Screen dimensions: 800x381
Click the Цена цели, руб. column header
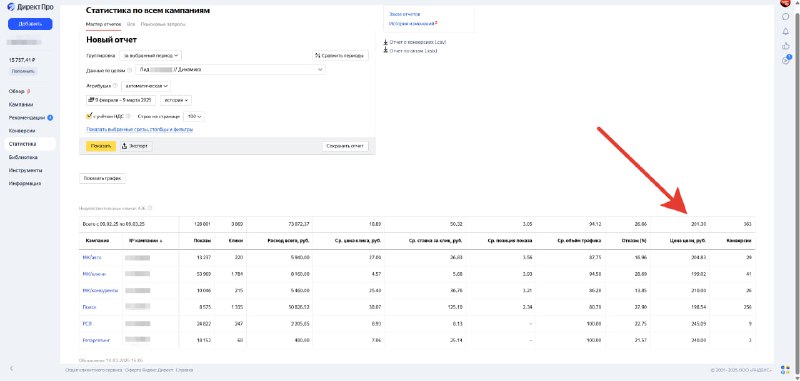tap(687, 241)
